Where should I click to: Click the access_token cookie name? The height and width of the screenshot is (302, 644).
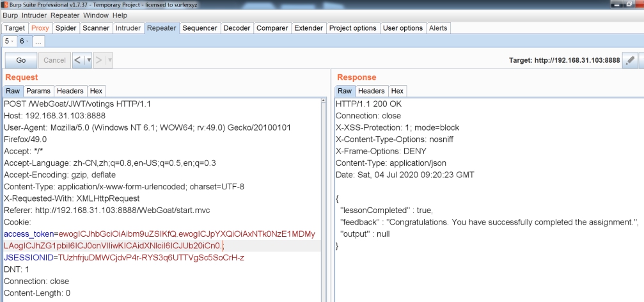click(x=29, y=234)
